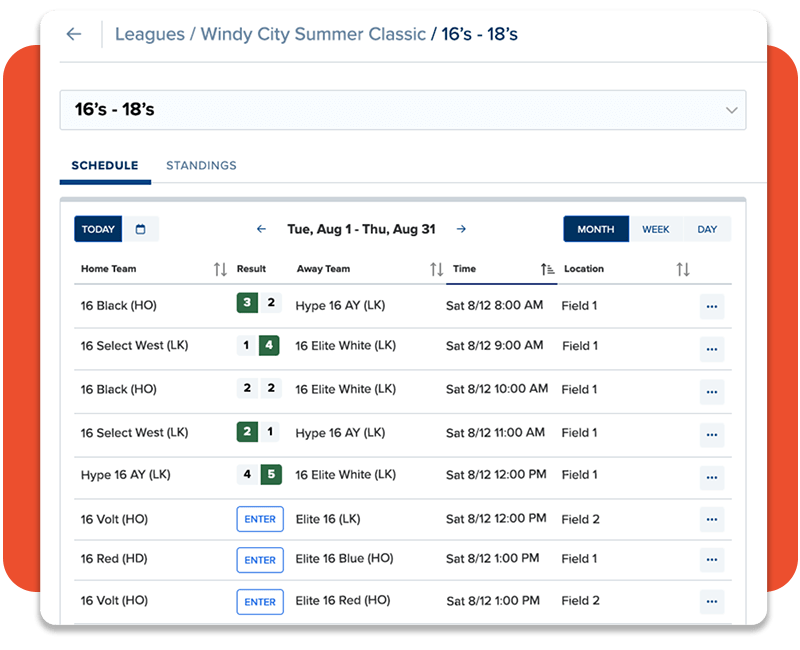Open the calendar date picker icon

pyautogui.click(x=141, y=229)
